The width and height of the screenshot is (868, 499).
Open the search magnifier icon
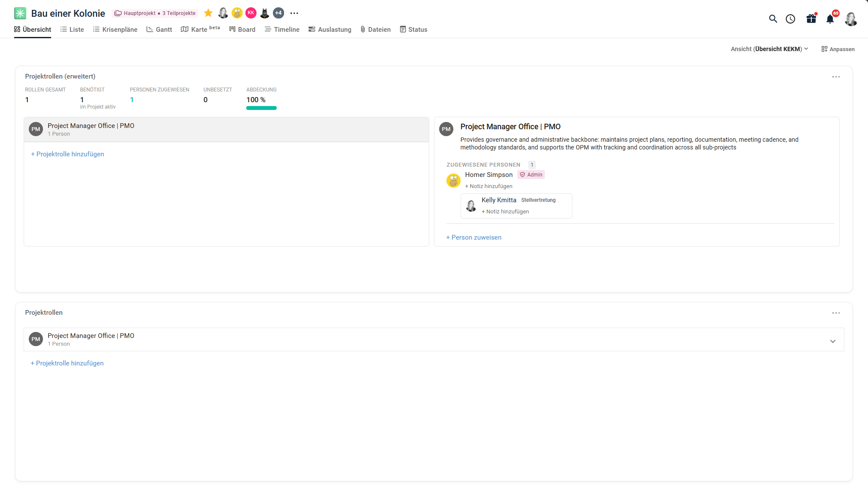point(773,19)
